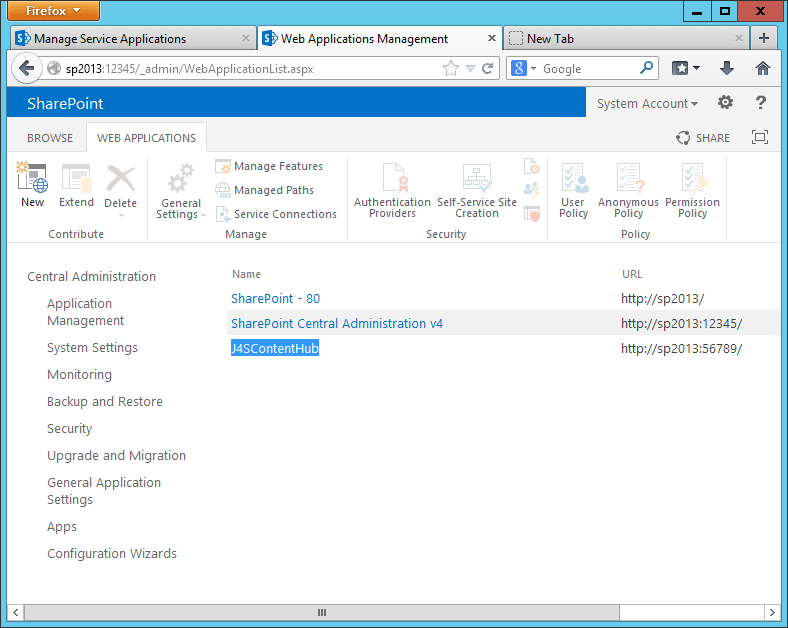Click the New web application icon
Screen dimensions: 788x628
coord(32,177)
